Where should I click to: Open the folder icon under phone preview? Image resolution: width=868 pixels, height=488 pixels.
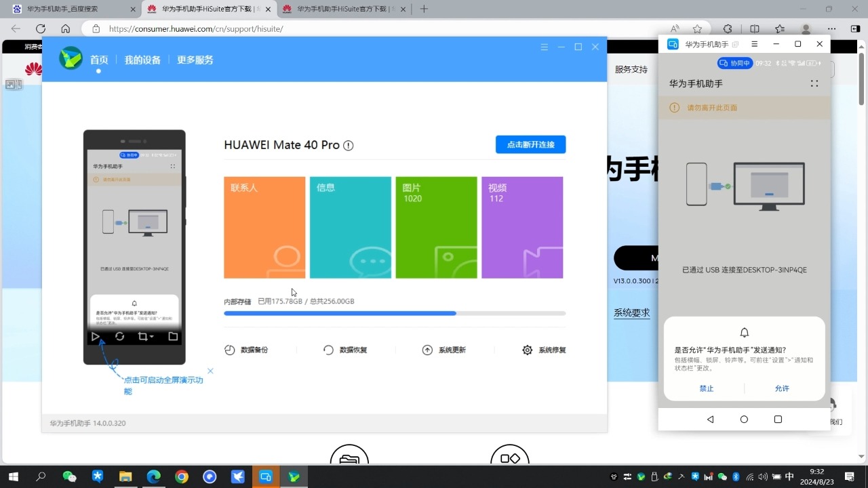[173, 336]
